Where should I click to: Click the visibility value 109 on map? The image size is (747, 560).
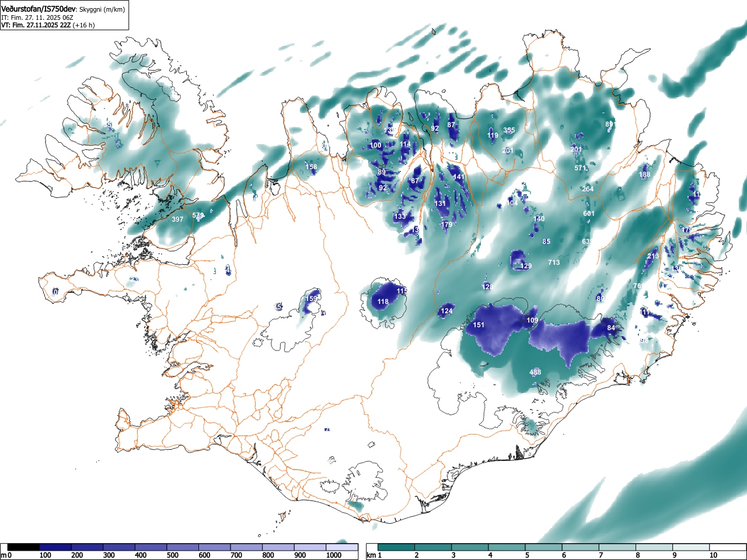[x=532, y=320]
